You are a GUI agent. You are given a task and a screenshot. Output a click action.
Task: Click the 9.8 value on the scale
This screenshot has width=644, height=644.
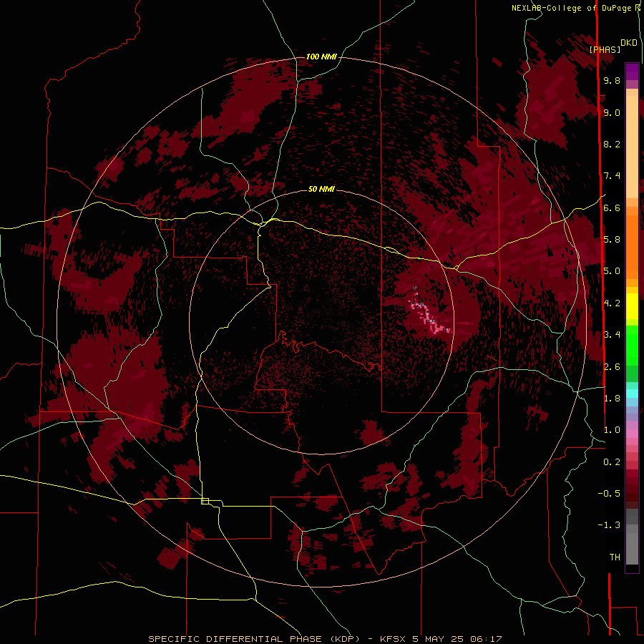612,80
